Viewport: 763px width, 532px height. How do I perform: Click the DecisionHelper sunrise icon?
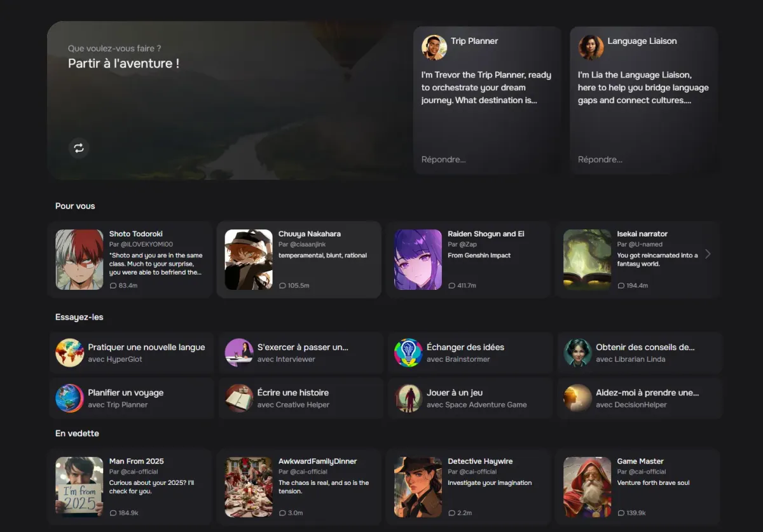tap(577, 399)
